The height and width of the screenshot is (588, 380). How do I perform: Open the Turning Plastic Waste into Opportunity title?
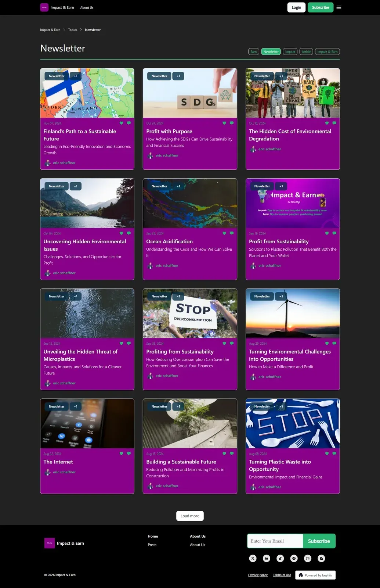280,466
